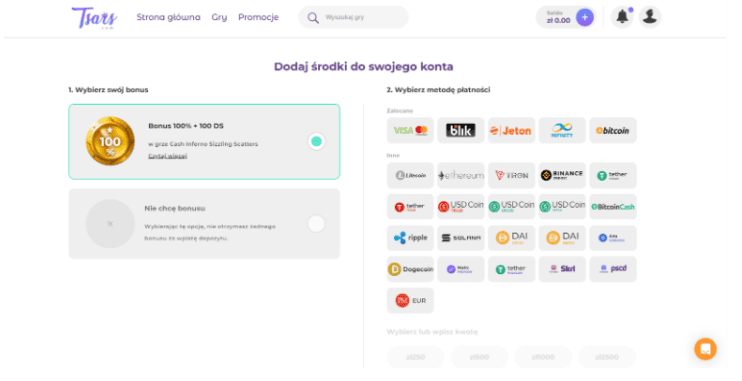Image resolution: width=742 pixels, height=381 pixels.
Task: Open the Strona główna link
Action: tap(168, 17)
